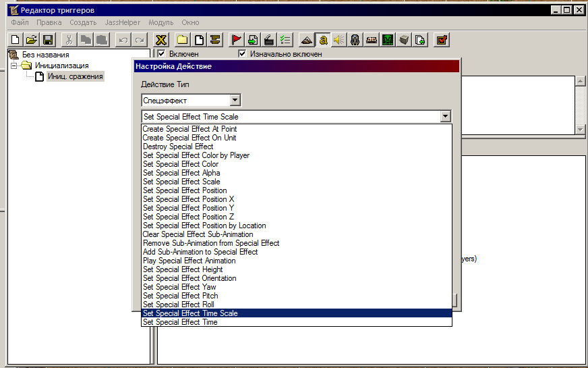This screenshot has height=368, width=588.
Task: Open the 'Файл' menu
Action: click(20, 22)
